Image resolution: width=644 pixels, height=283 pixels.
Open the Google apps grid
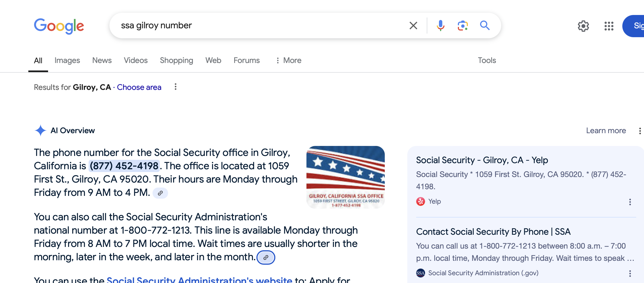(609, 26)
